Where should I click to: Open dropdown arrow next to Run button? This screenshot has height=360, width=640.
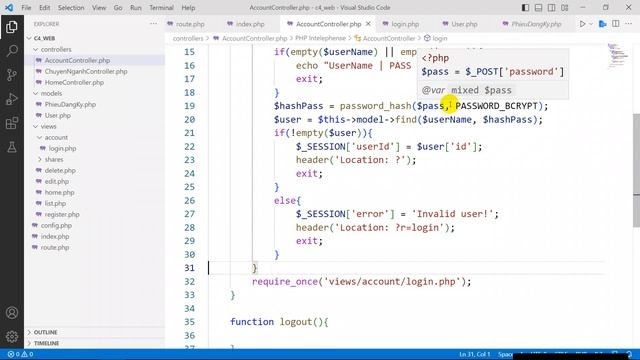(591, 24)
